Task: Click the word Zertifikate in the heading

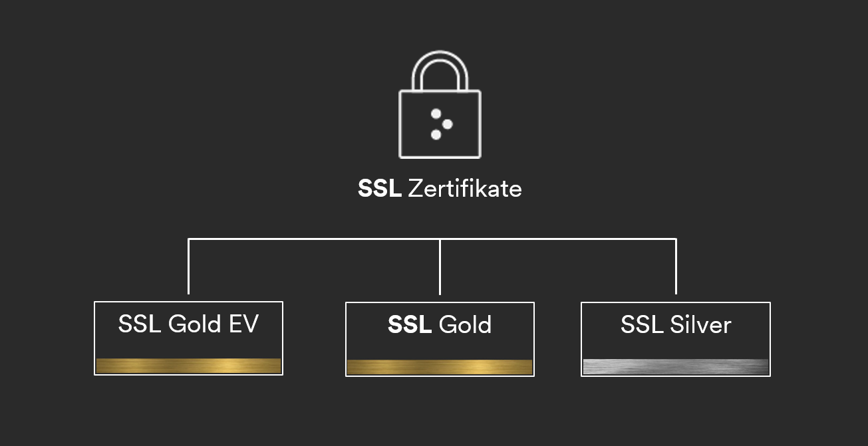Action: (465, 189)
